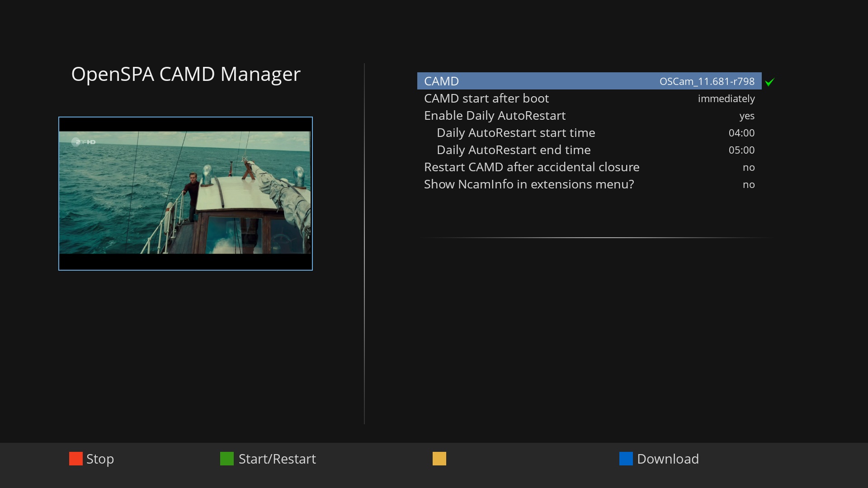Click the blue Download color square

626,459
